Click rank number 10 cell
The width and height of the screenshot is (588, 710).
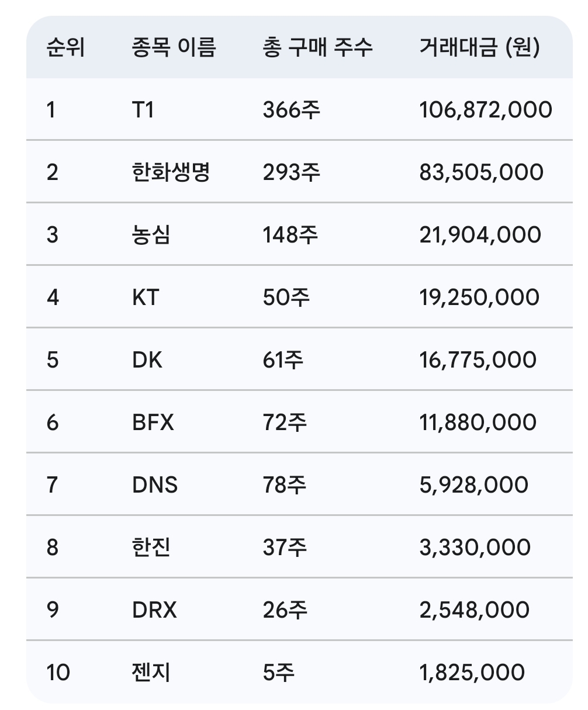(58, 673)
